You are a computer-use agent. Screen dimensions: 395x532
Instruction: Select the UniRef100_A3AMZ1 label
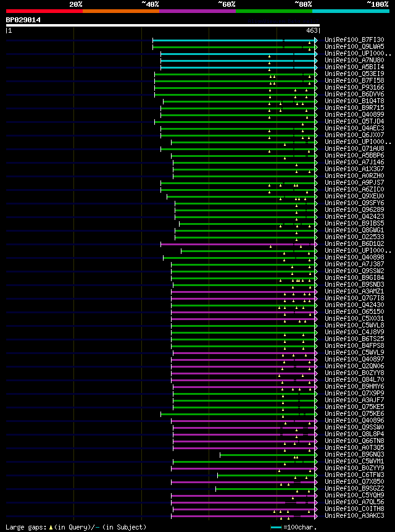pyautogui.click(x=355, y=291)
